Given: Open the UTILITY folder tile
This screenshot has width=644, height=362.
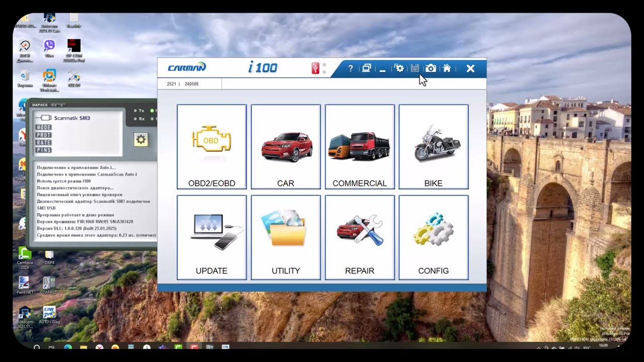Looking at the screenshot, I should [286, 237].
